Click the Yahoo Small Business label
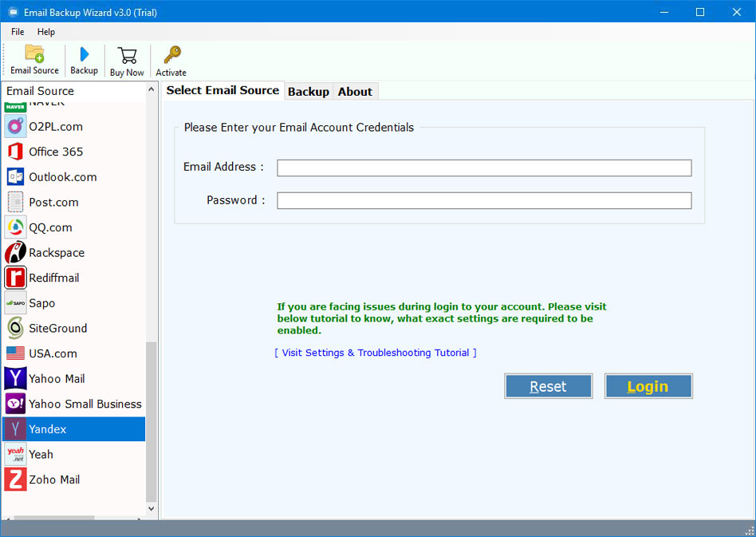Screen dimensions: 756x537 pos(85,404)
